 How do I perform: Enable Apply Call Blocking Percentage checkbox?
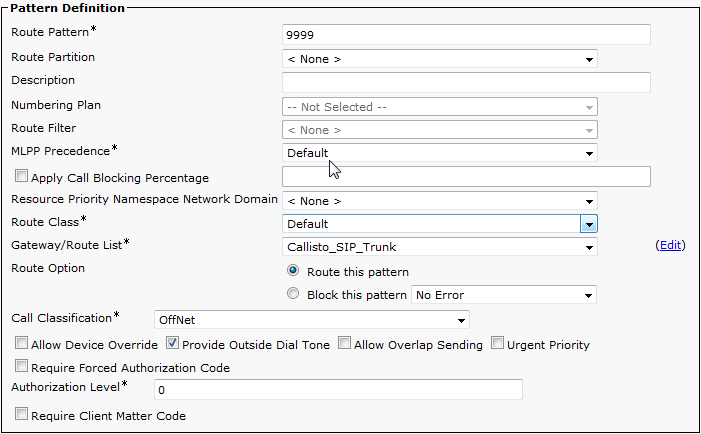(x=21, y=176)
